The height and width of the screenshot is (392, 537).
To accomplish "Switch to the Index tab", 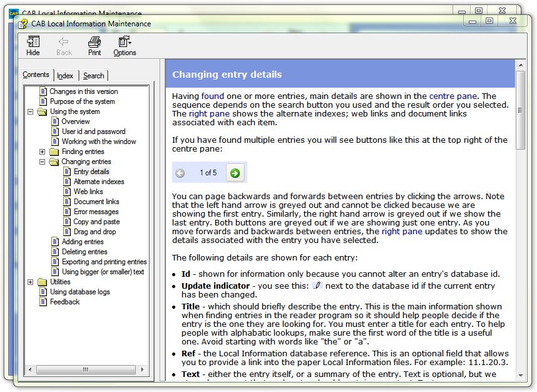I will (x=65, y=76).
